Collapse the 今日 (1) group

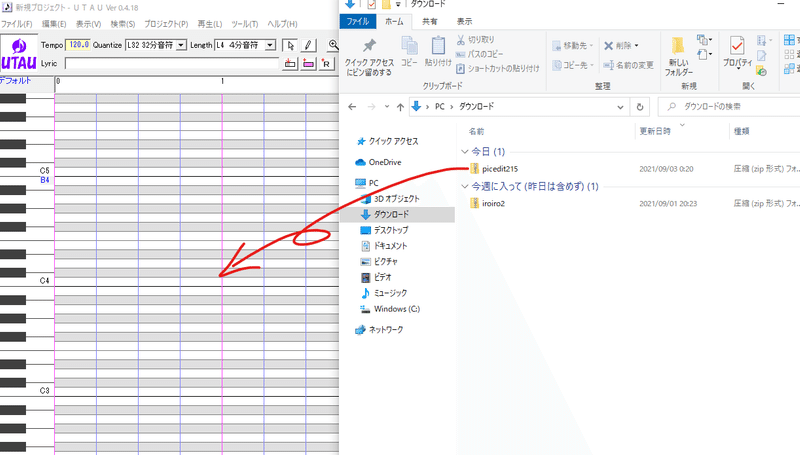point(464,151)
